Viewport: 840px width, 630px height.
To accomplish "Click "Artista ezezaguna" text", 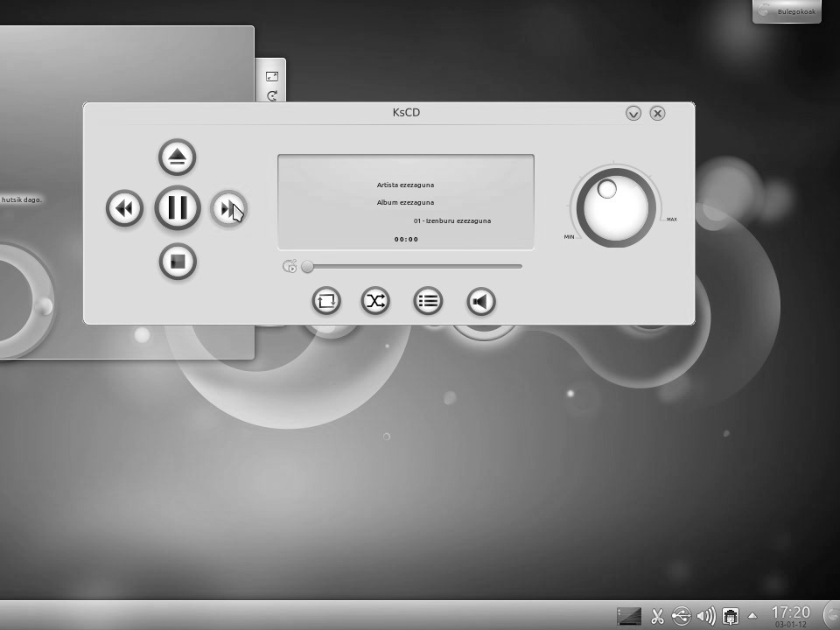I will coord(405,185).
